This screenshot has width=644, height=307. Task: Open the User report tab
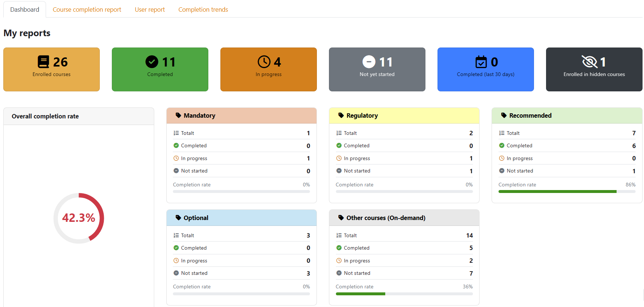tap(150, 10)
